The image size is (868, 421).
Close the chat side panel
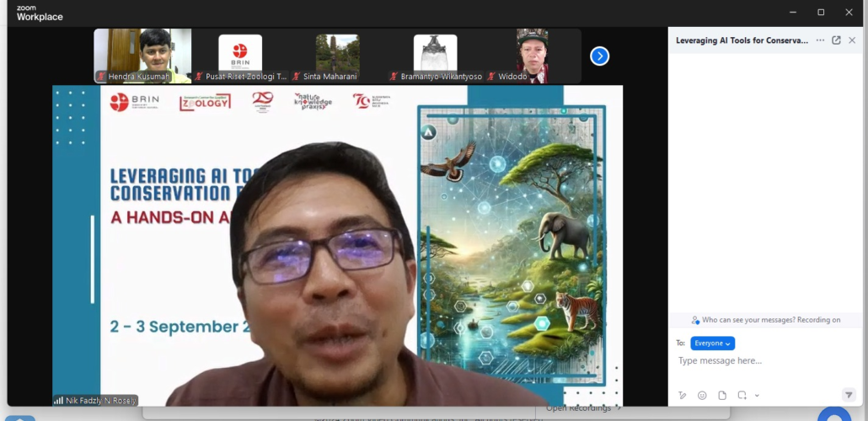click(x=852, y=40)
